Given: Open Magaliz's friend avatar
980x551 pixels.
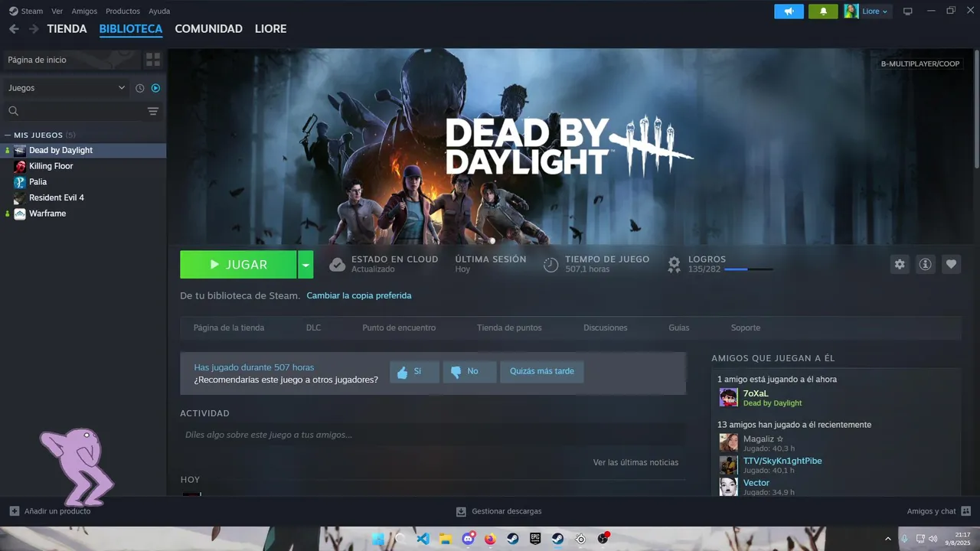Looking at the screenshot, I should coord(728,443).
